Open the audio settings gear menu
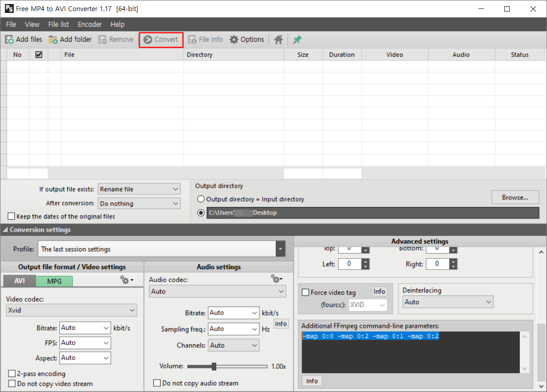Viewport: 547px width, 392px height. click(x=277, y=279)
